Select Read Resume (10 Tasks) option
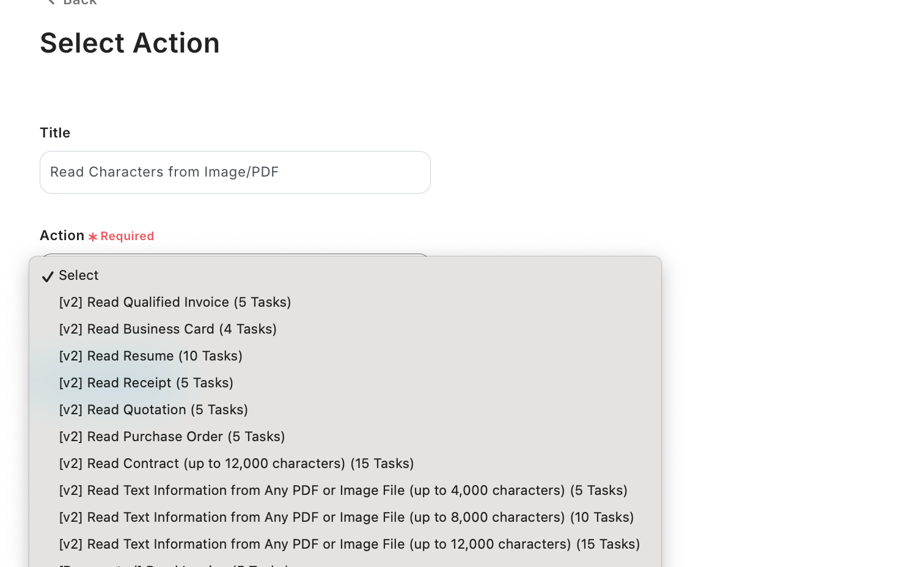The width and height of the screenshot is (924, 567). 150,356
